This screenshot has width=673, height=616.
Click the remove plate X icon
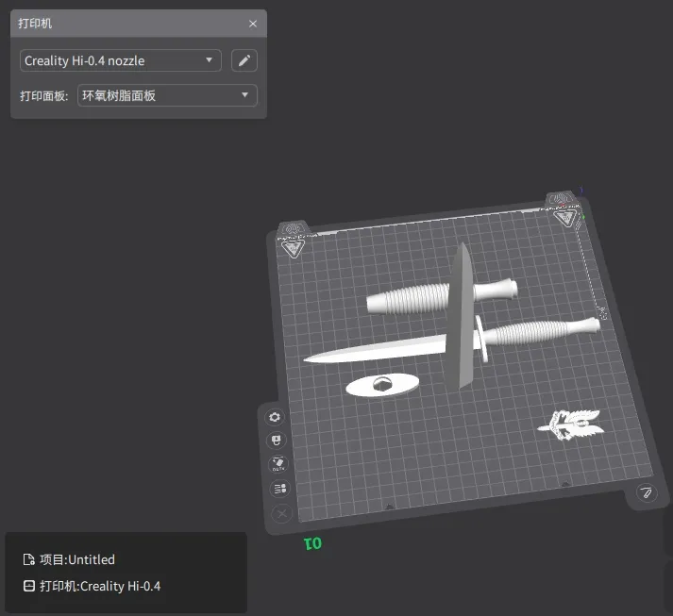tap(282, 513)
